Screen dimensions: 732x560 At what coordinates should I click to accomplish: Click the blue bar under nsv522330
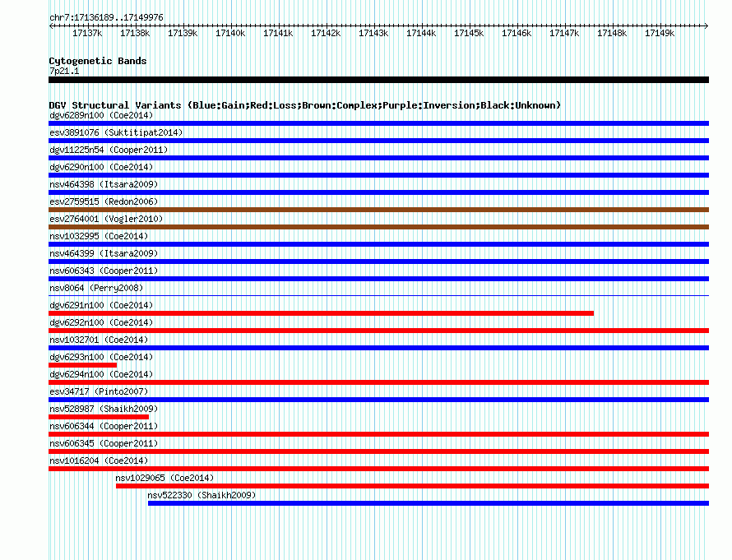tap(429, 503)
